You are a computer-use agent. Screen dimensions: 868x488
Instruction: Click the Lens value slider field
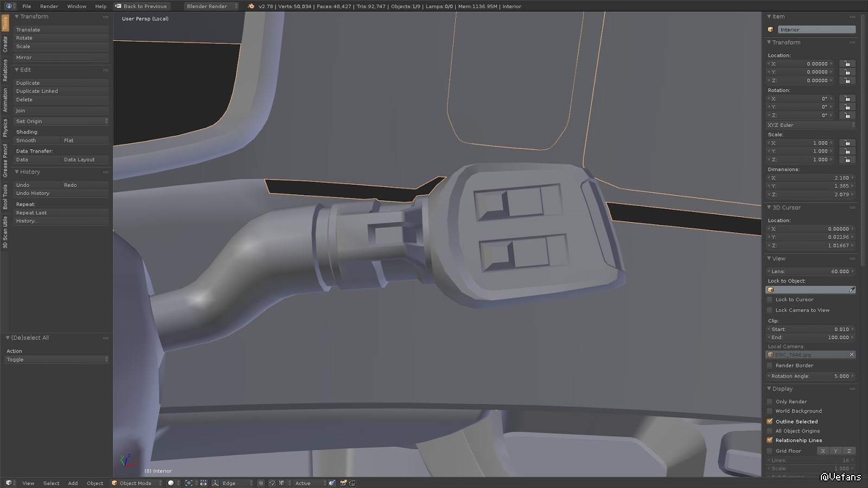[810, 272]
